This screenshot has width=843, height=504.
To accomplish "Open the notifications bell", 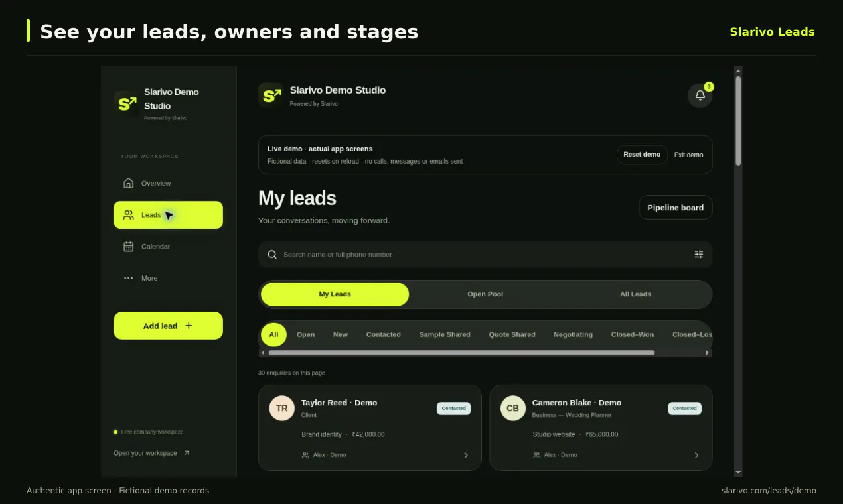I will [700, 95].
